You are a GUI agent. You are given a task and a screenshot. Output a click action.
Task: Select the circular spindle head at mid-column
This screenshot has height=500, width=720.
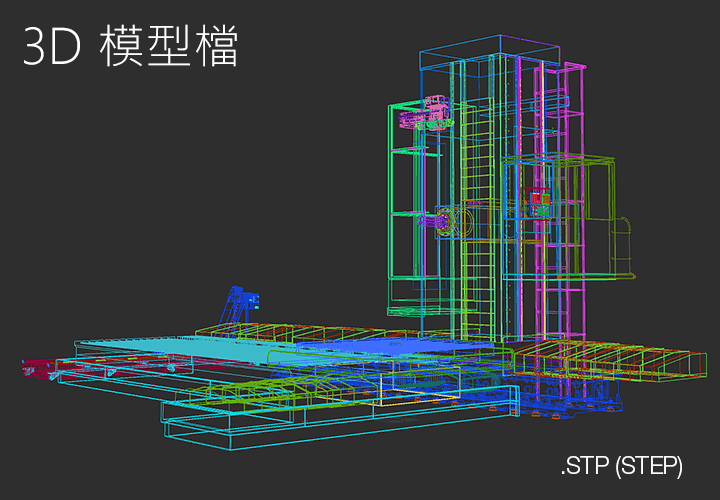pos(448,222)
